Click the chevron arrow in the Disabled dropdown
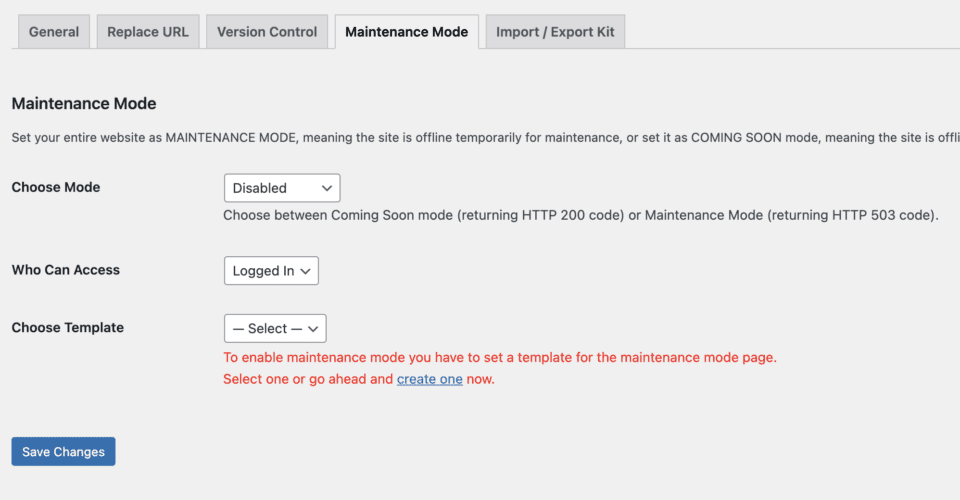The image size is (960, 500). (x=326, y=188)
